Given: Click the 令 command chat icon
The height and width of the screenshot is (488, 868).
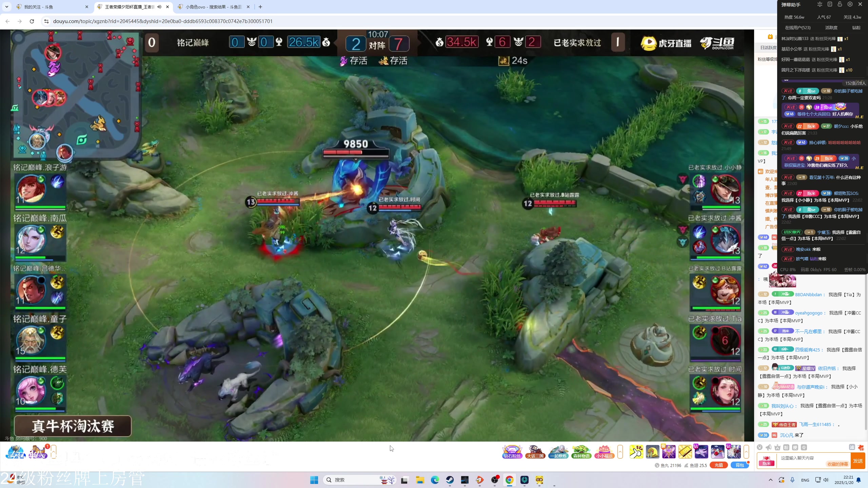Looking at the screenshot, I should [x=804, y=447].
